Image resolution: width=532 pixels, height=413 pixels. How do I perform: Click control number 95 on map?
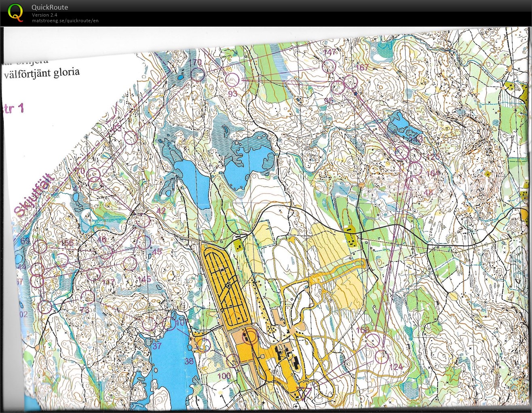click(x=329, y=100)
